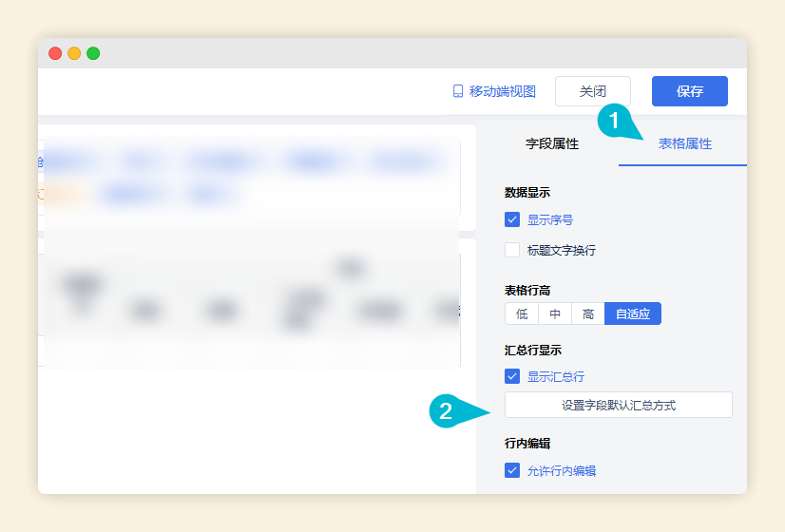This screenshot has height=532, width=785.
Task: Switch to the 字段属性 tab
Action: point(552,144)
